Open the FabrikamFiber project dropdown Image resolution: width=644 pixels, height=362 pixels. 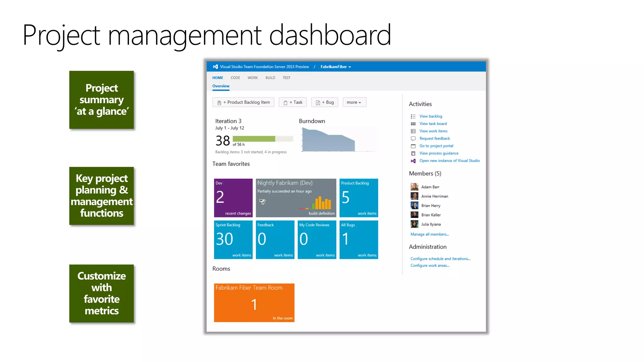pyautogui.click(x=336, y=67)
